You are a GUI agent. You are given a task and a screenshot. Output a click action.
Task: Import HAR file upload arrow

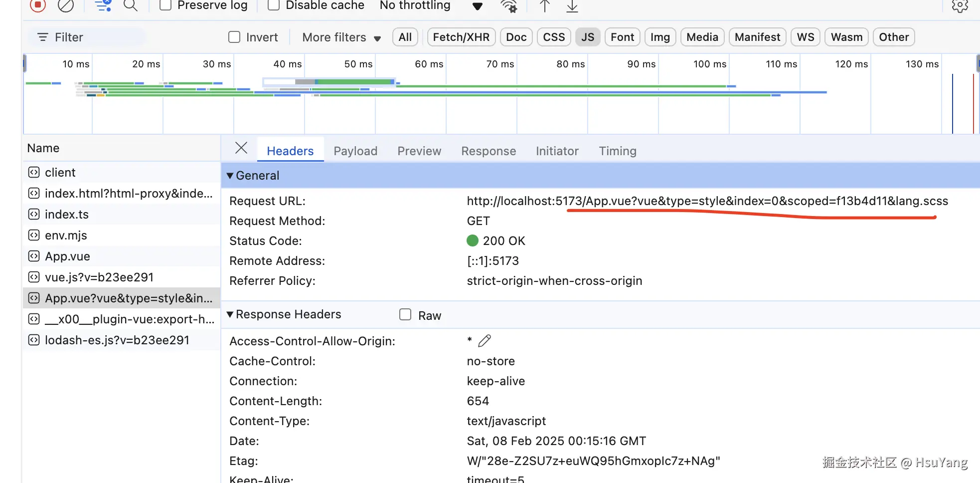pos(545,5)
